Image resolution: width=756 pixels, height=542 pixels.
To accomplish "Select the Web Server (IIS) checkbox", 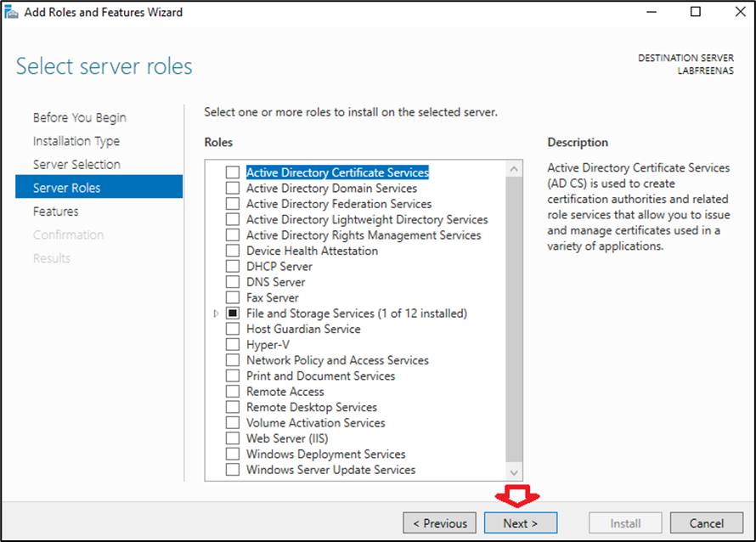I will tap(233, 438).
